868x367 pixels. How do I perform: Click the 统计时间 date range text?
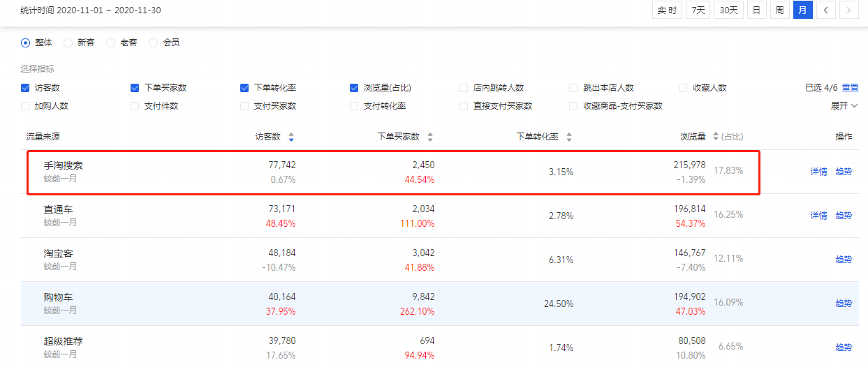click(x=91, y=11)
